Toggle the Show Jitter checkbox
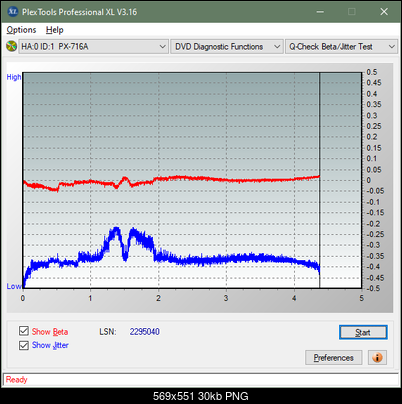 click(24, 345)
